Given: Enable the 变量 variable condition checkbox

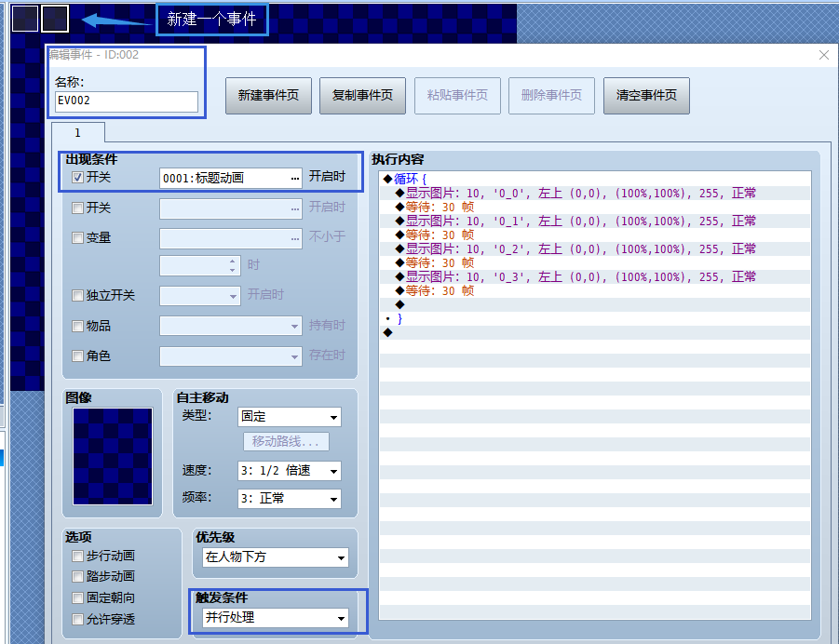Looking at the screenshot, I should pyautogui.click(x=77, y=238).
